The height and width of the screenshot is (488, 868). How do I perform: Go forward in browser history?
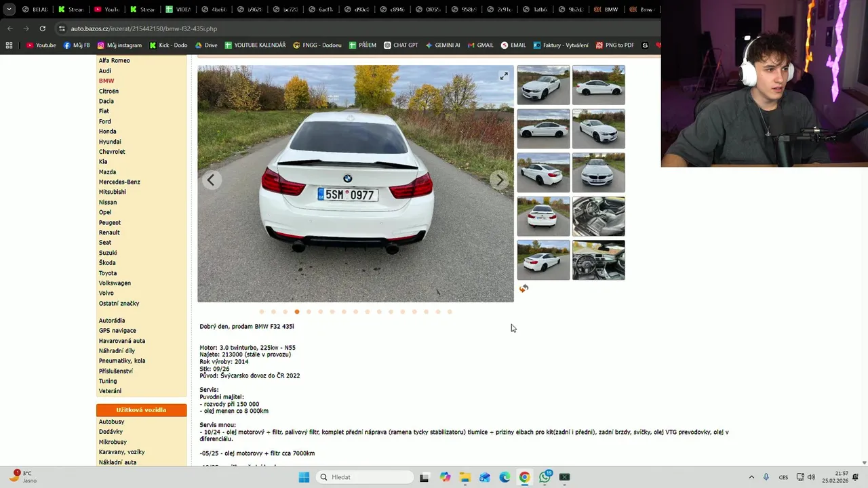click(26, 28)
